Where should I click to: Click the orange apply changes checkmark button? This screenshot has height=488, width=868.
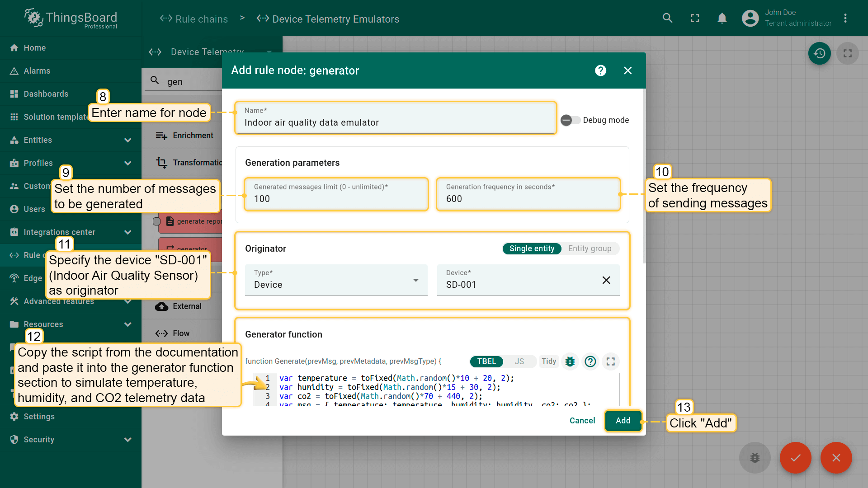(795, 458)
